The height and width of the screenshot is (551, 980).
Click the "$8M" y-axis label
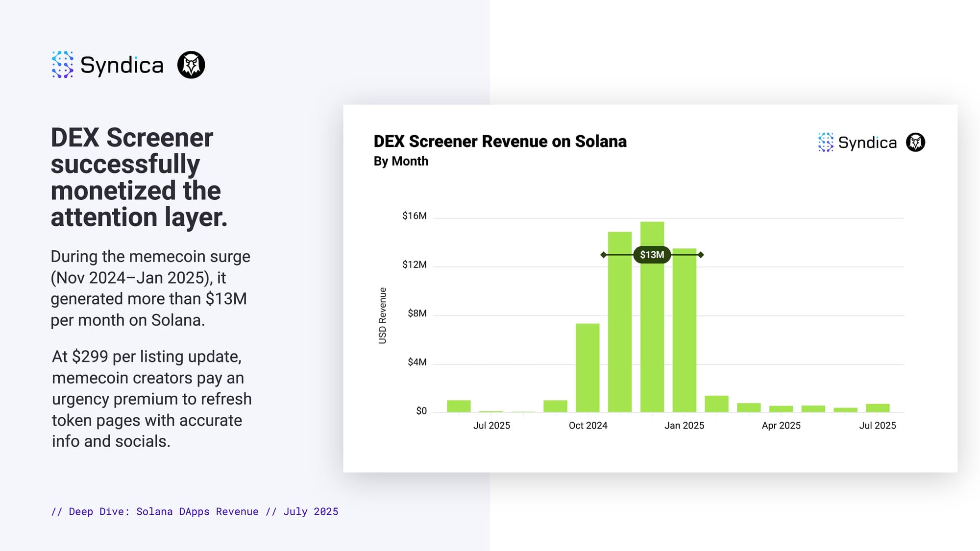pos(417,313)
